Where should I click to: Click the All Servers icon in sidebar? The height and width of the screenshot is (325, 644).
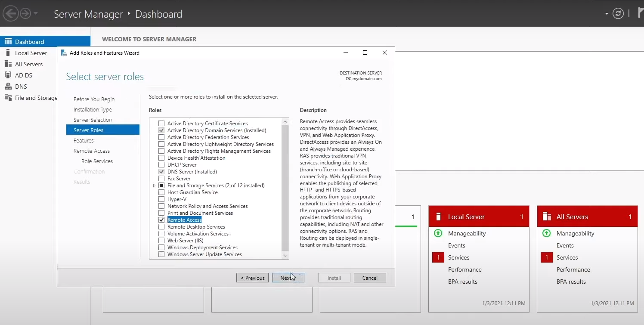coord(8,64)
